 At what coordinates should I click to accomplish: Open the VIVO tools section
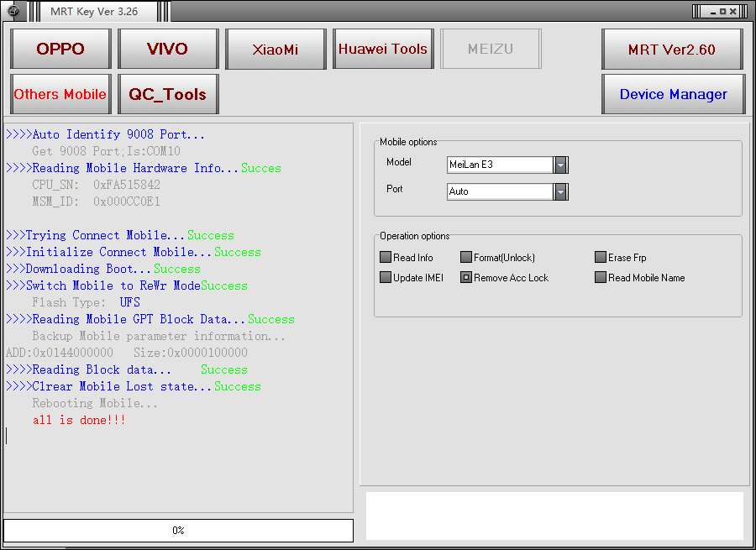[168, 49]
